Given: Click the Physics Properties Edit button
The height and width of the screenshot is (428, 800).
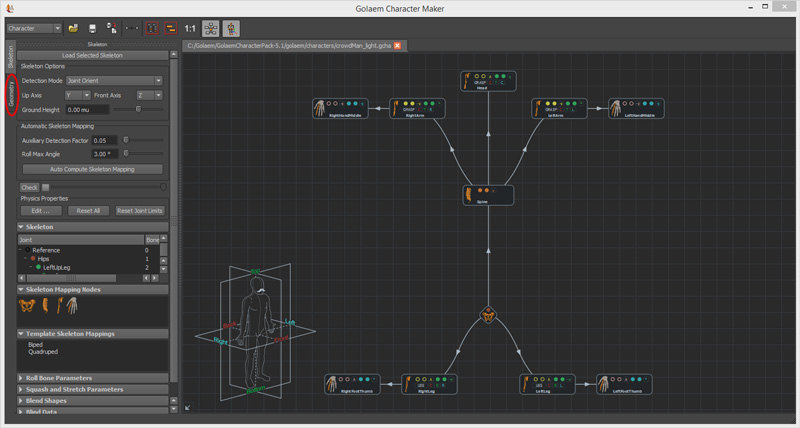Looking at the screenshot, I should coord(41,211).
